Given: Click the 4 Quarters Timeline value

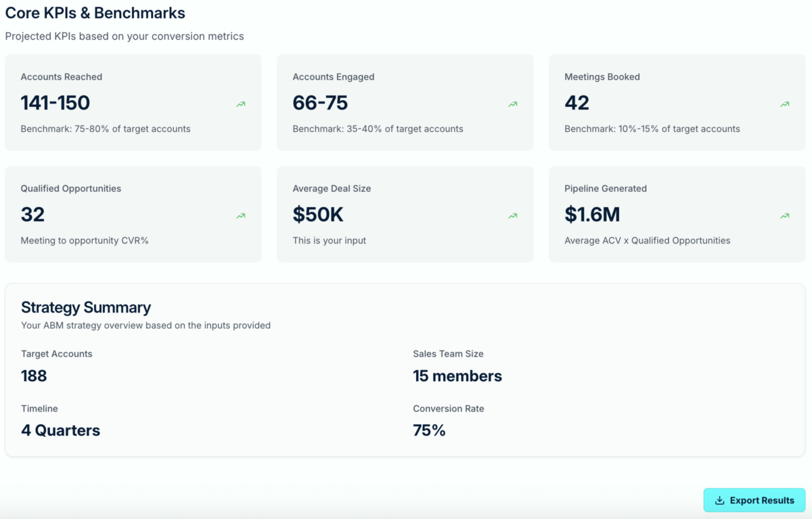Looking at the screenshot, I should [x=60, y=430].
